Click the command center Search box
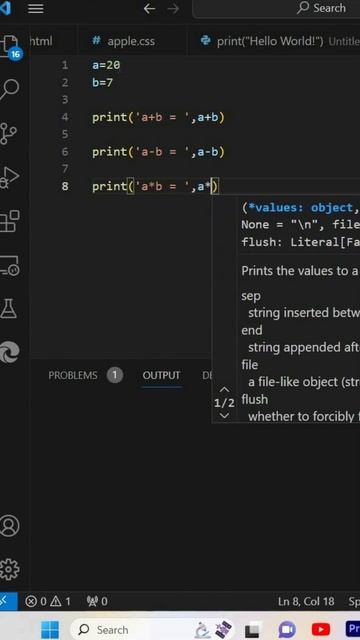 click(276, 8)
